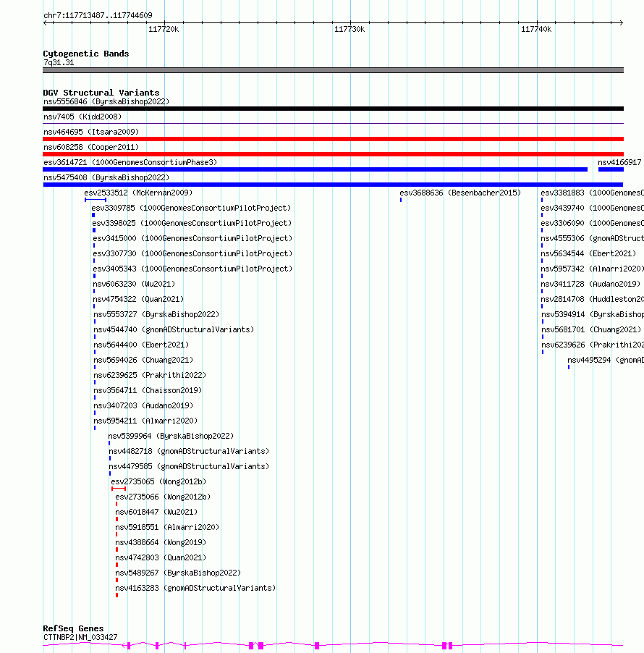Click the blue bracket glyph under esv2533512

[96, 200]
